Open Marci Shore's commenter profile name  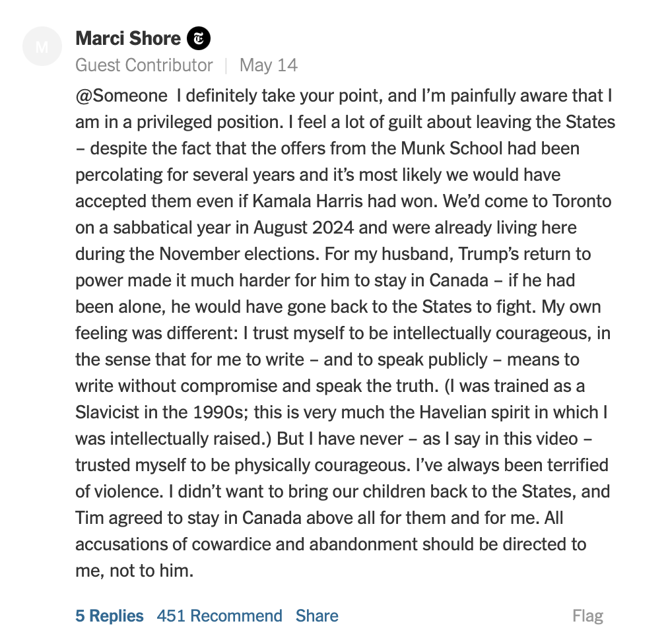128,38
